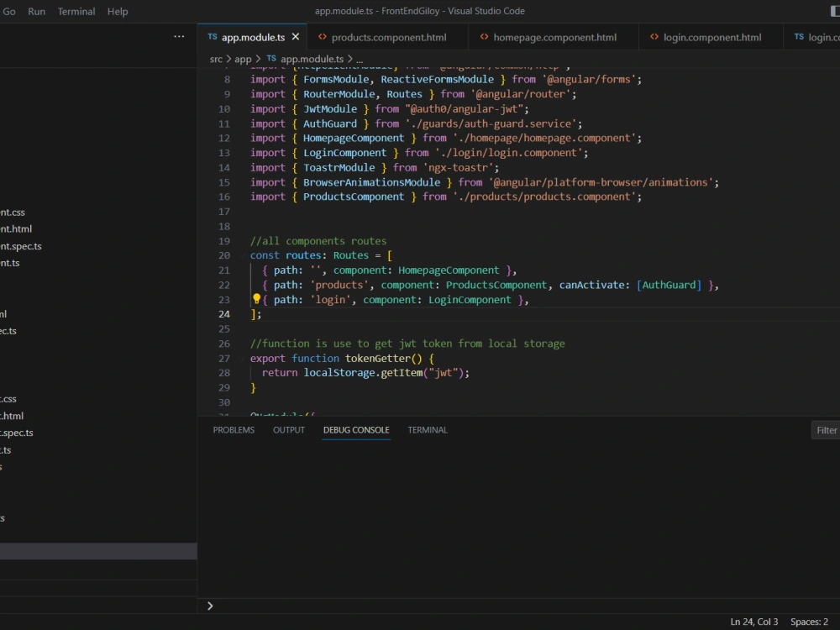Open the Go menu

point(9,11)
